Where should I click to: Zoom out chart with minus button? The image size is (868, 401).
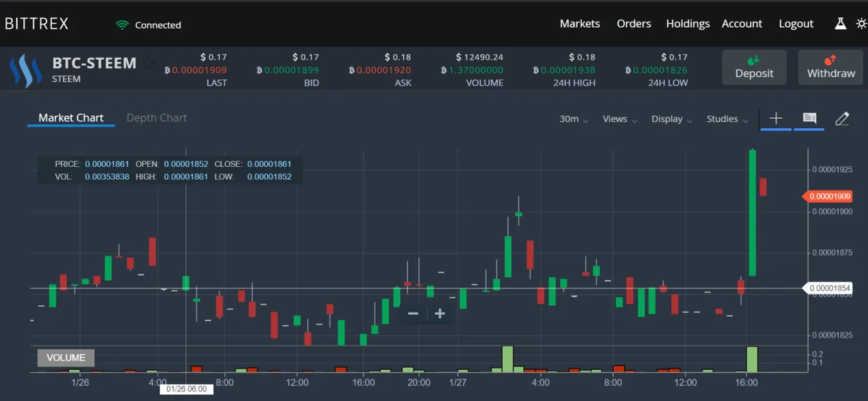click(413, 313)
